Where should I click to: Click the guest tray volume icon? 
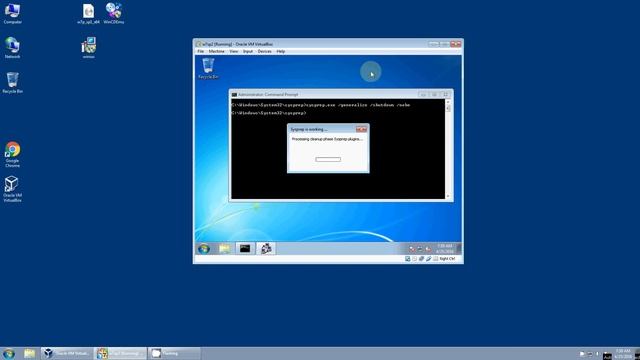point(428,249)
